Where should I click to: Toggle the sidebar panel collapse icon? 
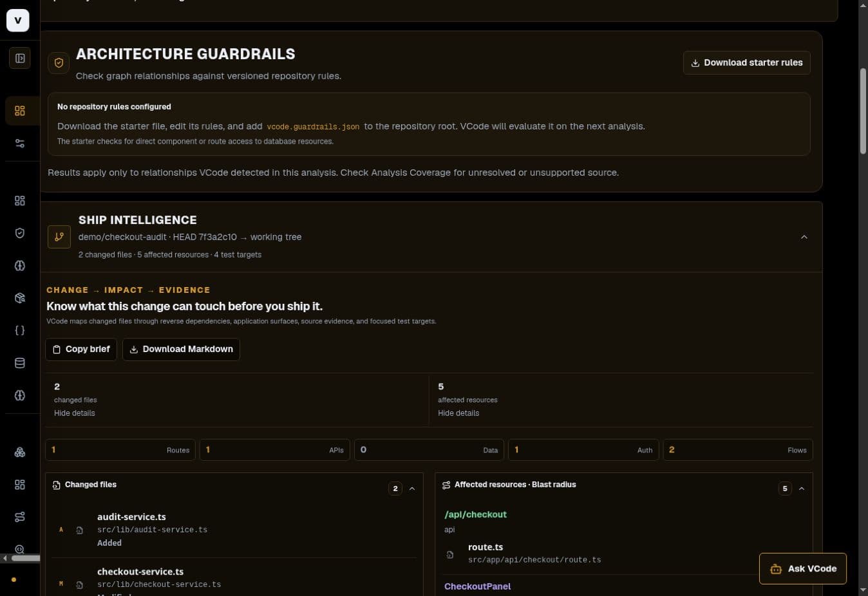click(x=20, y=59)
